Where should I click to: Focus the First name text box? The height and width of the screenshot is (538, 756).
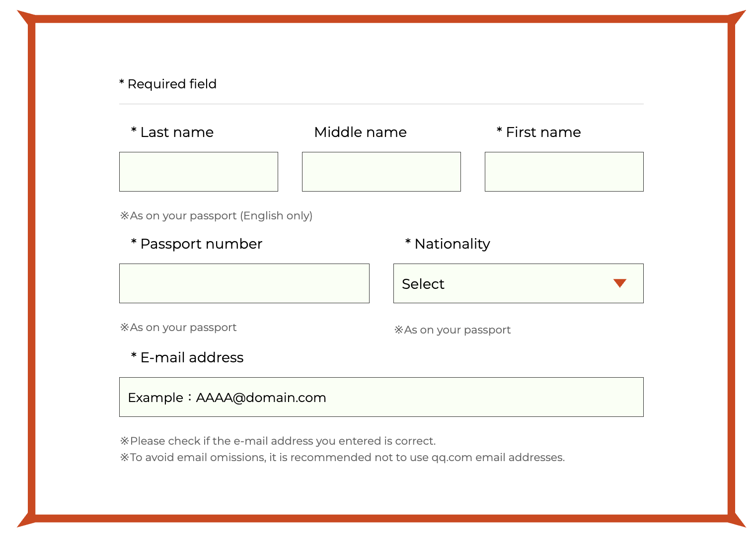[x=564, y=172]
